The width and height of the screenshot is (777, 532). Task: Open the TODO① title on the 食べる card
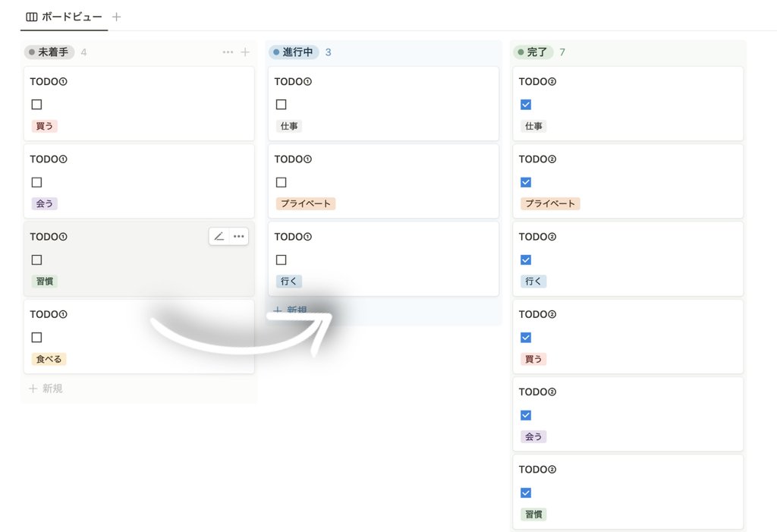click(49, 314)
